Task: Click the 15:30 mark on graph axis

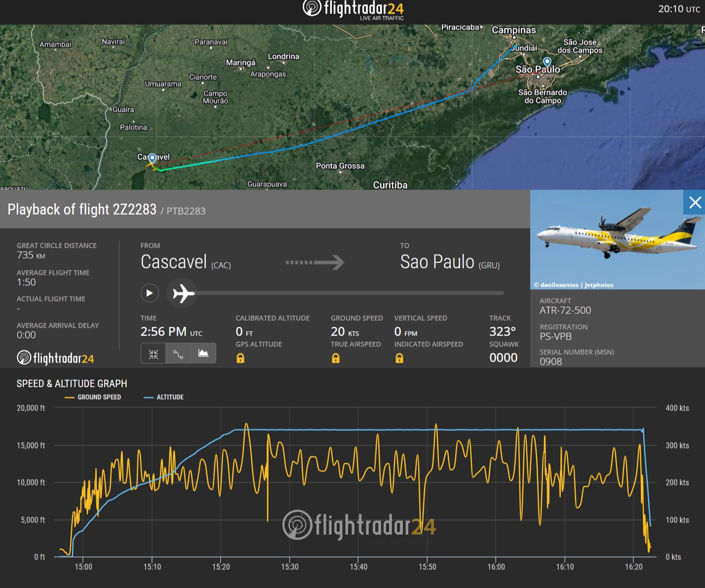Action: pyautogui.click(x=290, y=567)
